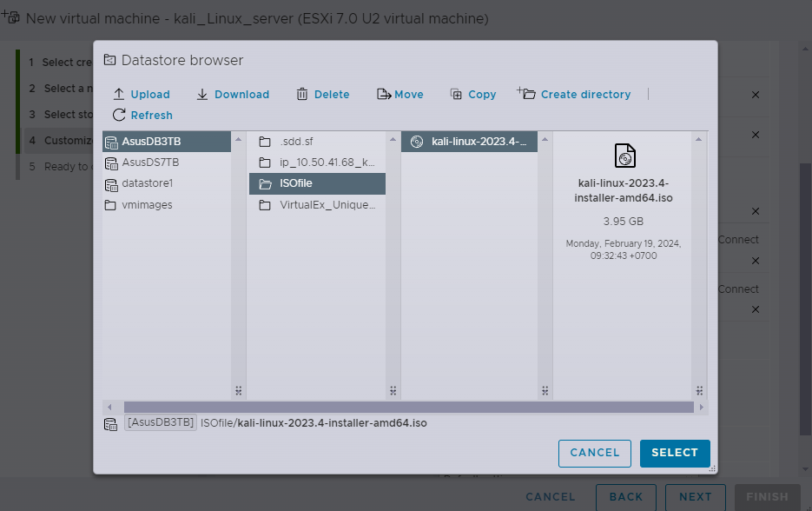Cancel the Datastore browser dialog
Image resolution: width=812 pixels, height=511 pixels.
click(595, 453)
